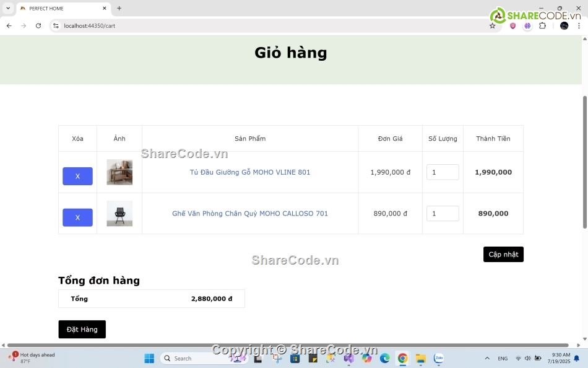Remove Ghế Văn Phòng from cart
Image resolution: width=588 pixels, height=368 pixels.
pos(77,217)
